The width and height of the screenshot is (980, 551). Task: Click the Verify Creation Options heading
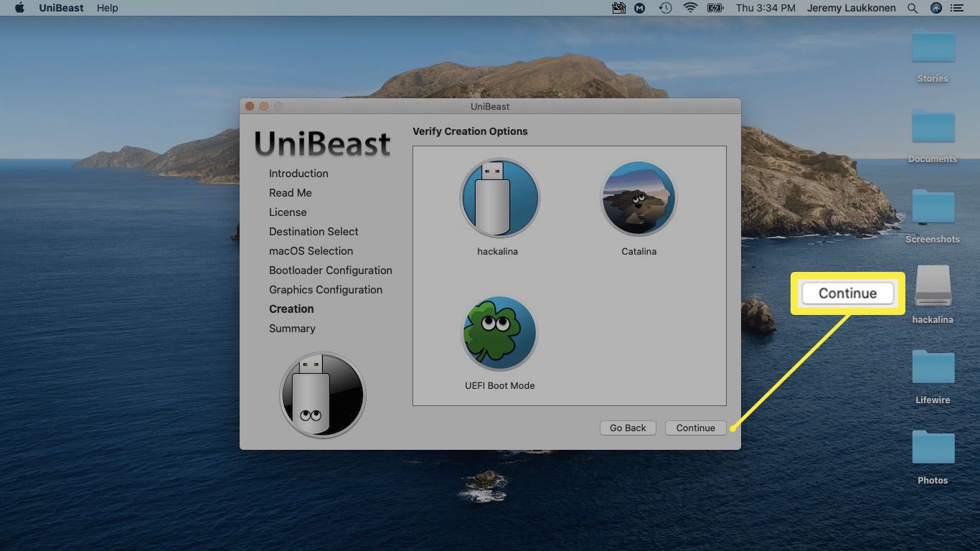[470, 131]
